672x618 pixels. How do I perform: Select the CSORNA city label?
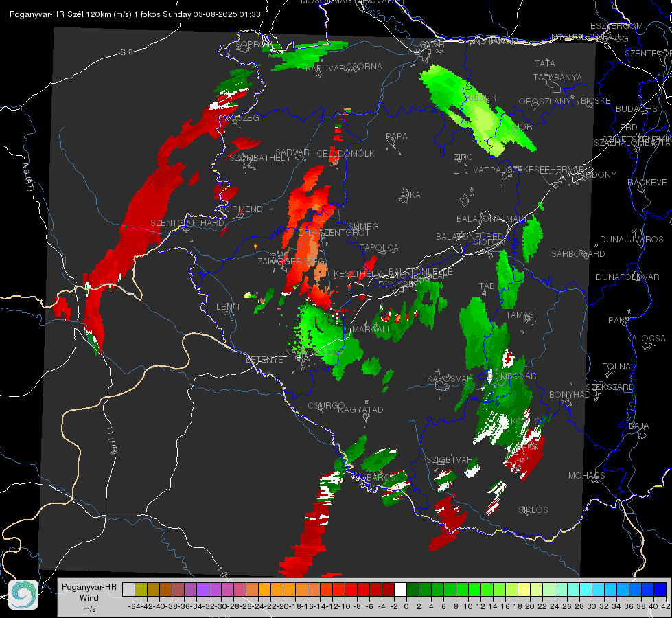(x=364, y=67)
